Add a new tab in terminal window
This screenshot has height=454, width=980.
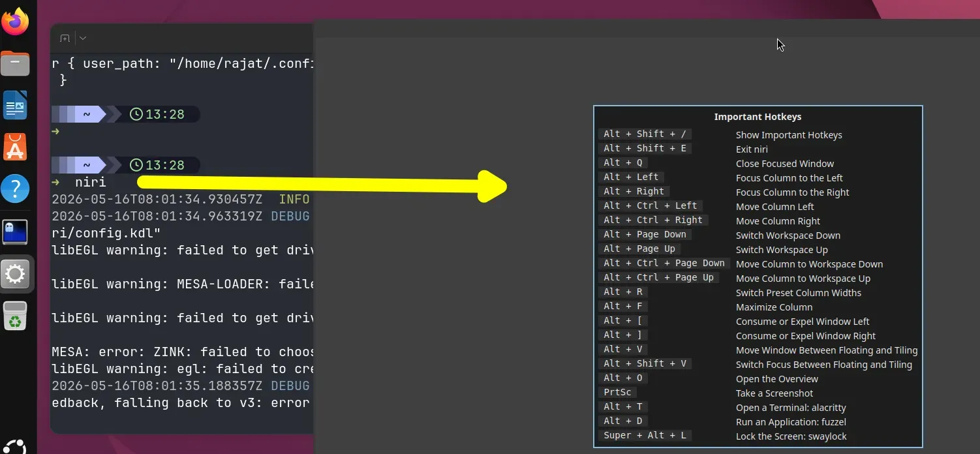coord(65,38)
